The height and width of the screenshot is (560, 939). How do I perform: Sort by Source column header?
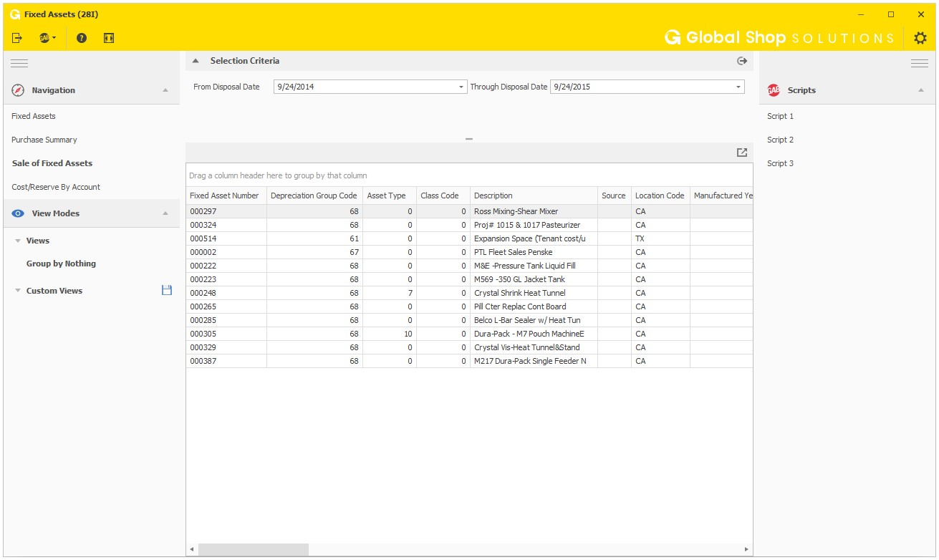[x=615, y=195]
